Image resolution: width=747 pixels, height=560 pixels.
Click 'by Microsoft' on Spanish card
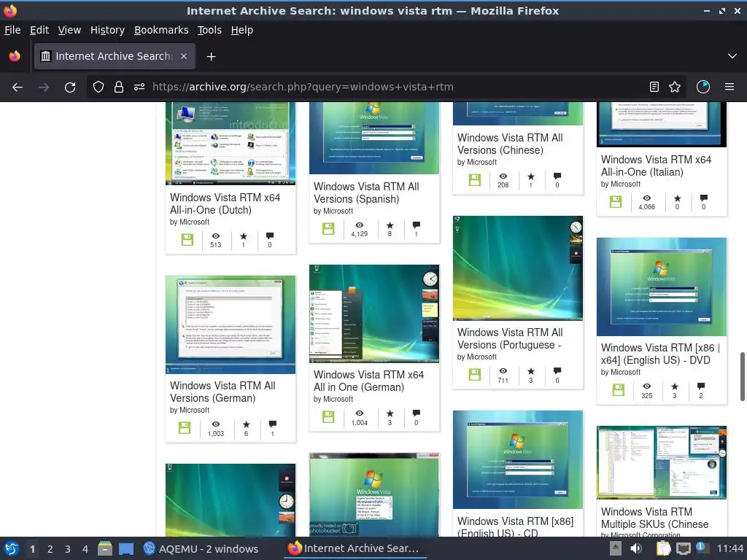(x=333, y=211)
